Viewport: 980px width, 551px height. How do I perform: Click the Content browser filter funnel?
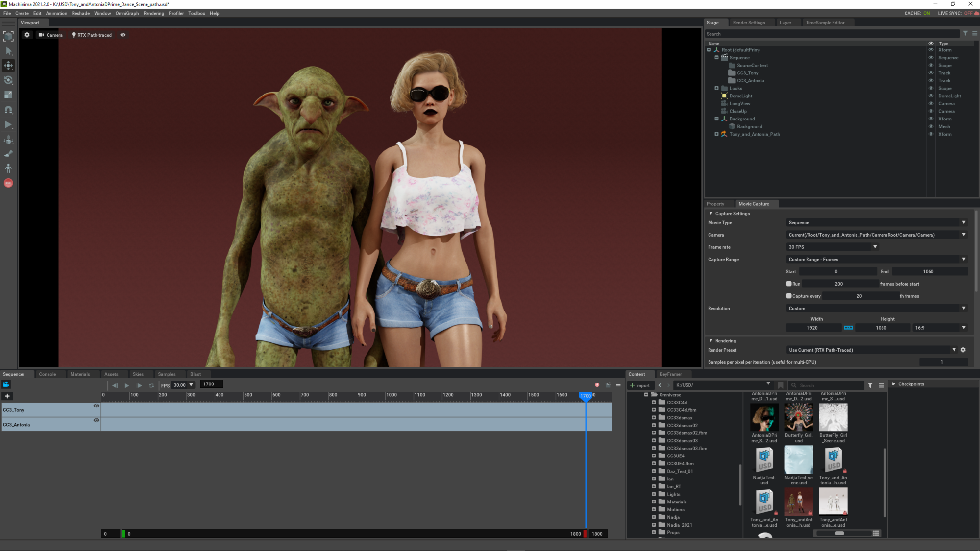pos(870,385)
